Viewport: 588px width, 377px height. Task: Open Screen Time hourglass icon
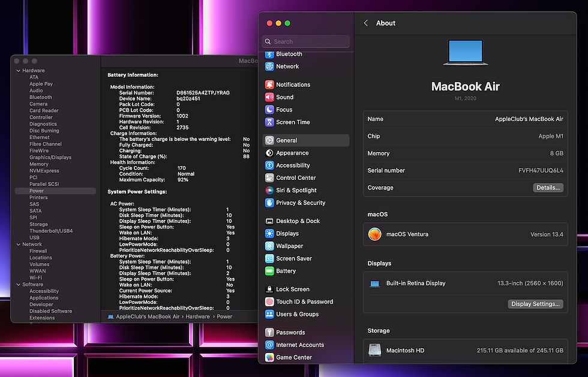pos(269,122)
